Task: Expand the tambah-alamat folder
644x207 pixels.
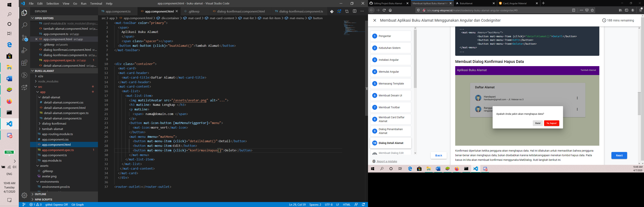Action: [x=64, y=129]
